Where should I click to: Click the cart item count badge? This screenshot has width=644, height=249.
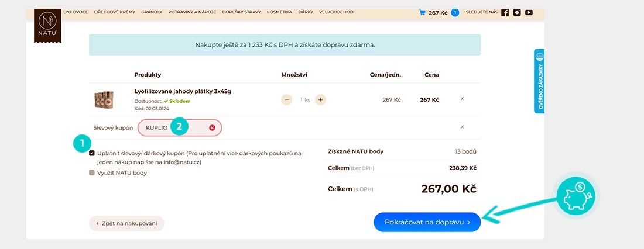click(455, 12)
